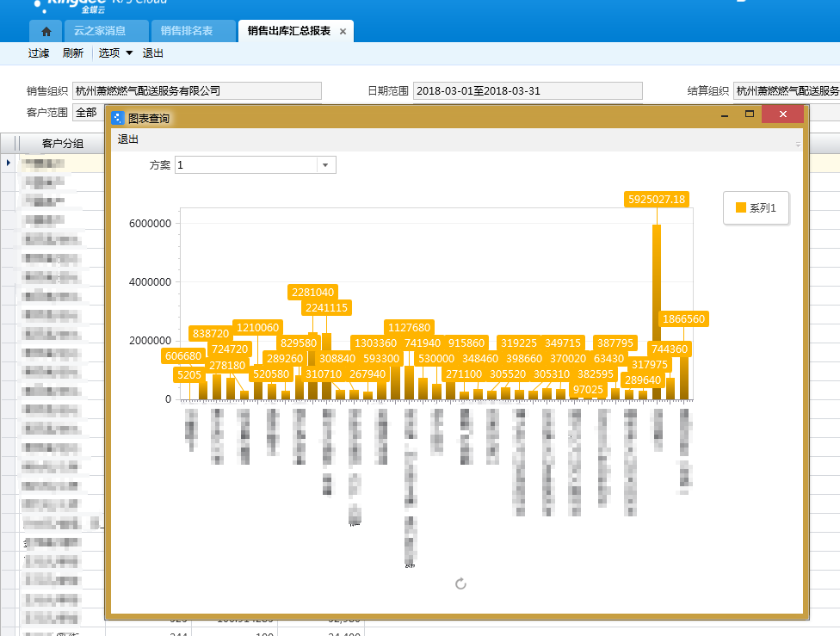Viewport: 840px width, 636px height.
Task: Click 过滤 in the report toolbar
Action: pos(38,53)
